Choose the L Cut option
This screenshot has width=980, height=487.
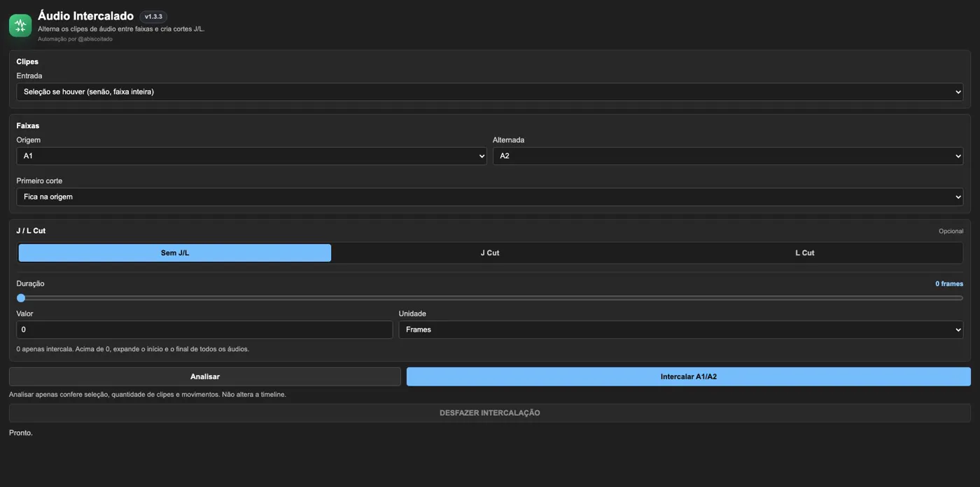click(805, 253)
